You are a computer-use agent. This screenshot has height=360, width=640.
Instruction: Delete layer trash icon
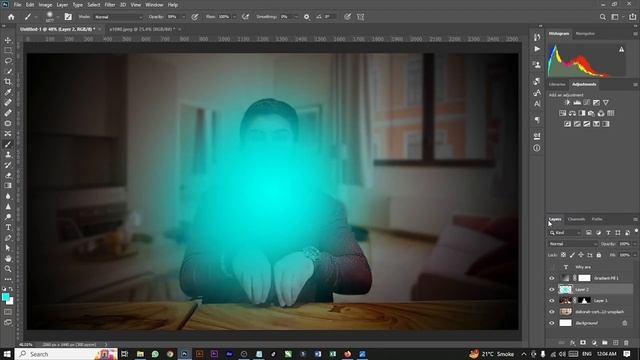tap(626, 343)
